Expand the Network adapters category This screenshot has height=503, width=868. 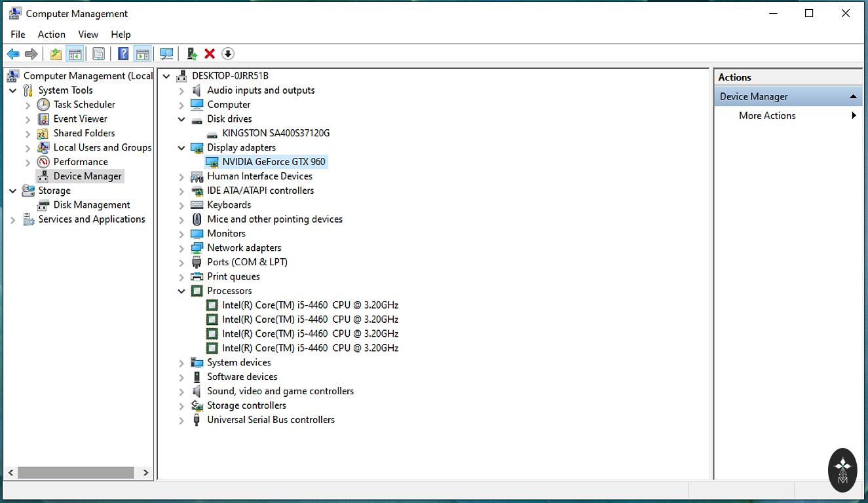tap(181, 248)
